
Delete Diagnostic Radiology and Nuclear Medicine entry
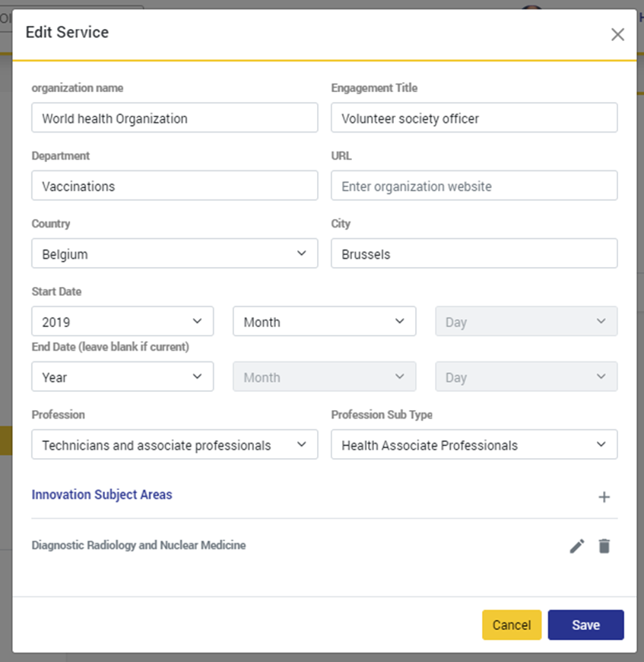point(604,546)
